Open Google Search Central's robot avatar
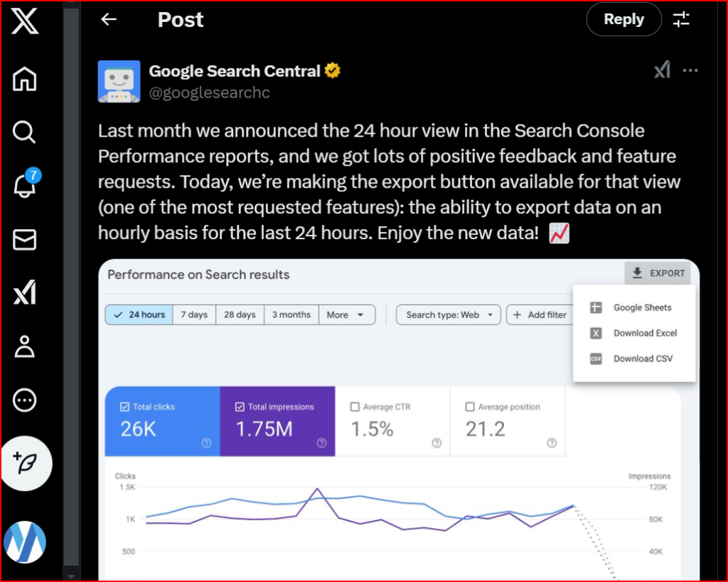 119,81
